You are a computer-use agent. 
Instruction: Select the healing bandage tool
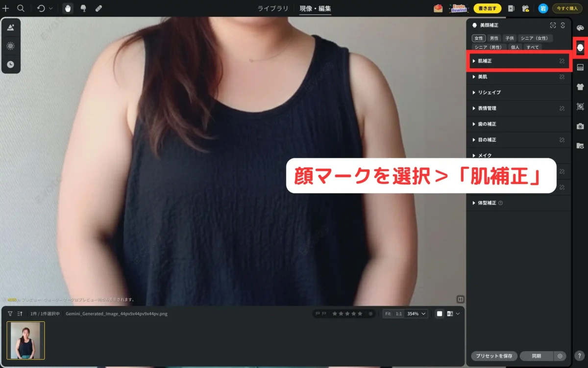[x=98, y=8]
